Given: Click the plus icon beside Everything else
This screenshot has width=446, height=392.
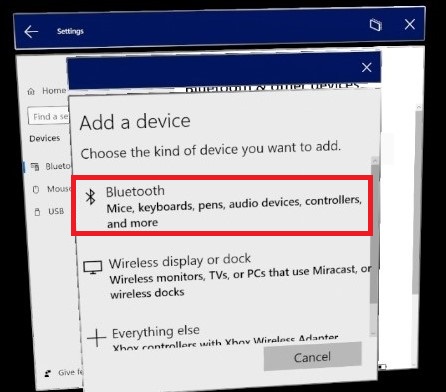Looking at the screenshot, I should pos(96,338).
